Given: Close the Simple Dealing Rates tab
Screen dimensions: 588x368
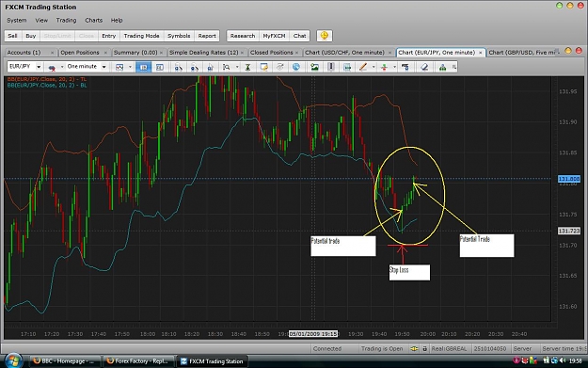Looking at the screenshot, I should (242, 53).
